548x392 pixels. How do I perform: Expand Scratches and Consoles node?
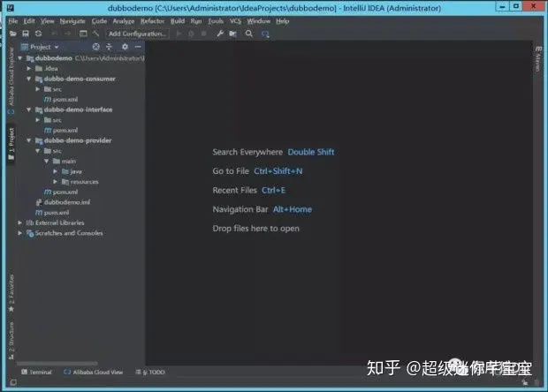tap(20, 233)
